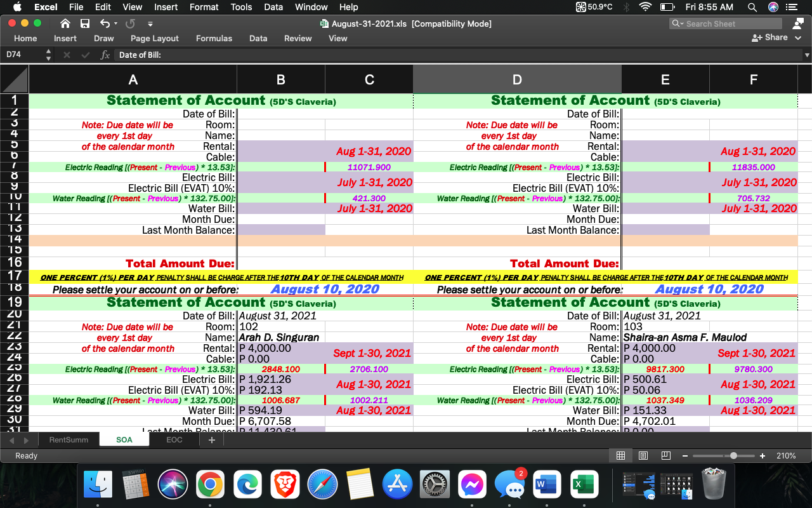The height and width of the screenshot is (508, 812).
Task: Click the electric reading value 11071.900
Action: pos(369,167)
